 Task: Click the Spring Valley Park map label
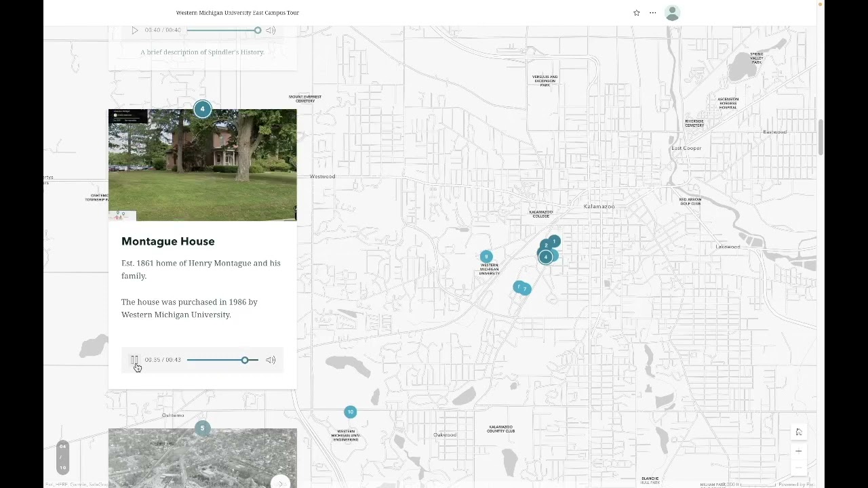(x=757, y=58)
